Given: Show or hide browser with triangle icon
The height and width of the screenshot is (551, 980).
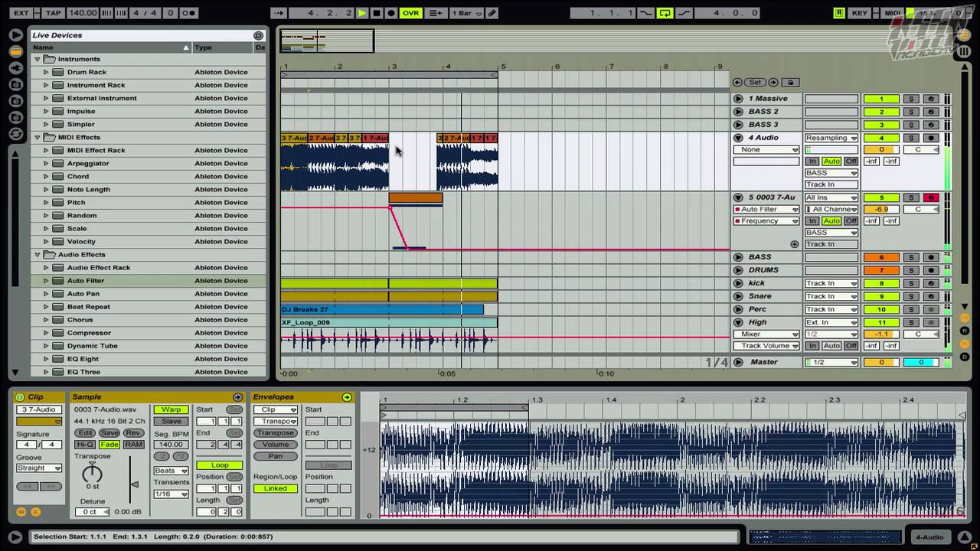Looking at the screenshot, I should (x=15, y=35).
